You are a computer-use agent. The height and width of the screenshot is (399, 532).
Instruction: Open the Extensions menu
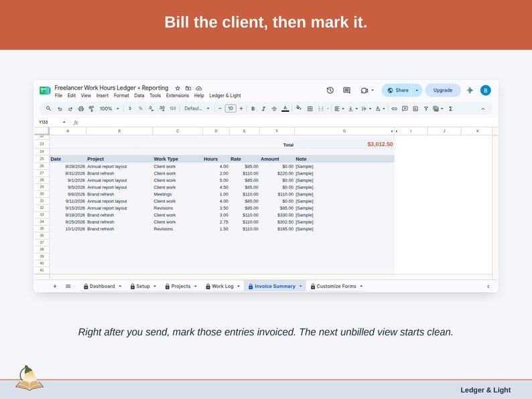[177, 96]
